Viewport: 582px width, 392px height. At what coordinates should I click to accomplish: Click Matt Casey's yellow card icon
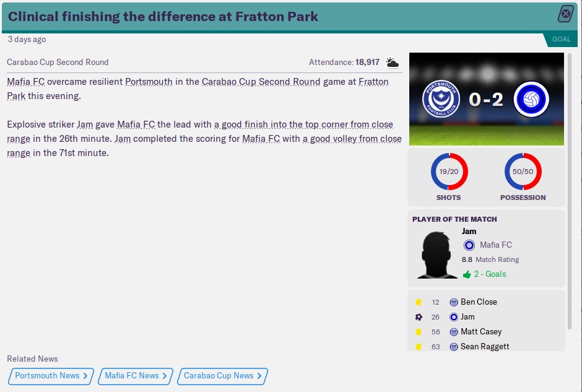coord(419,332)
